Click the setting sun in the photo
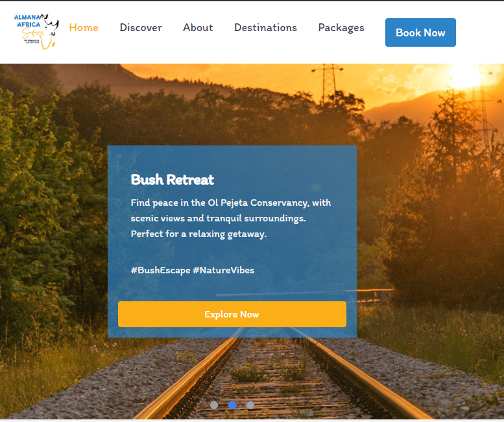 click(466, 75)
